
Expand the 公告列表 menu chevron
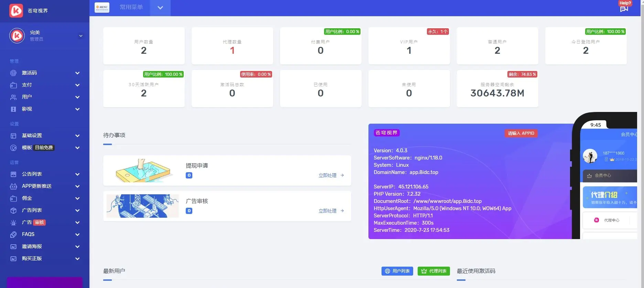pyautogui.click(x=77, y=174)
